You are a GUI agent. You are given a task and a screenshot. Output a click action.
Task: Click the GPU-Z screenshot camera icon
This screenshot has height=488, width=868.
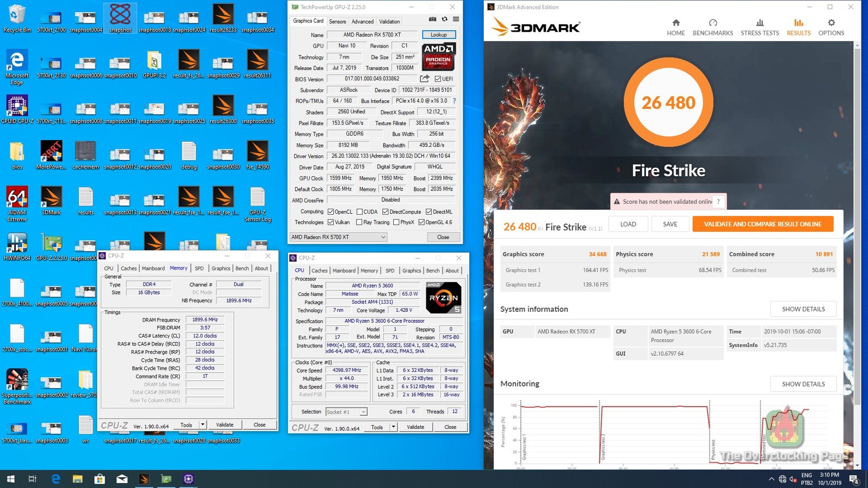pos(432,19)
